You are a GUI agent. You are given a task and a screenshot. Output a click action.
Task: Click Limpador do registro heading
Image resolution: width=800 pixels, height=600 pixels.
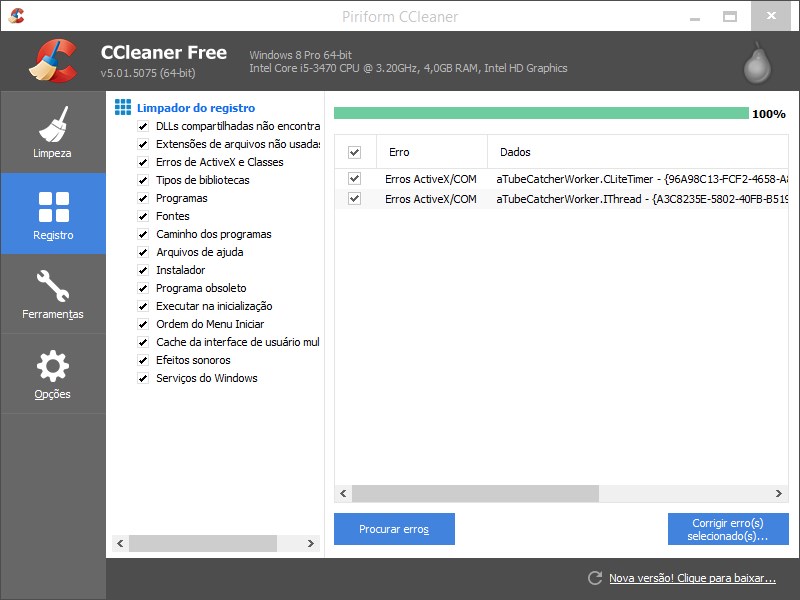coord(196,108)
